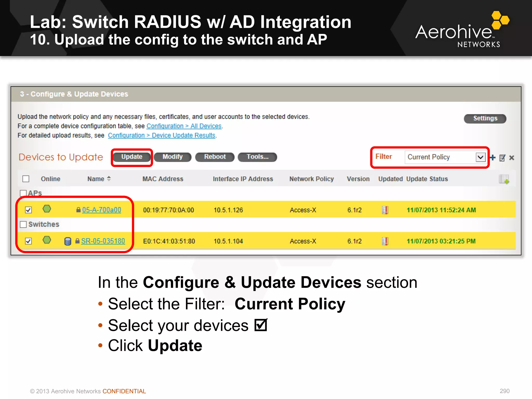Click the lock icon next to SR-05-035180
The width and height of the screenshot is (532, 399).
tap(77, 241)
